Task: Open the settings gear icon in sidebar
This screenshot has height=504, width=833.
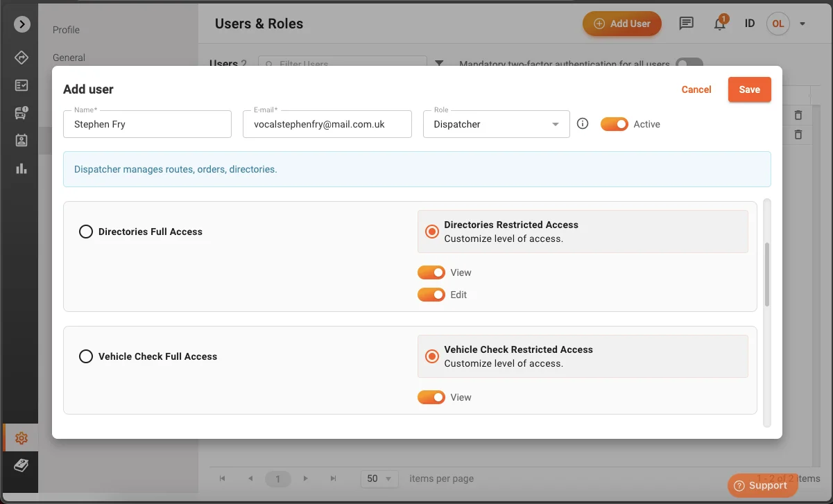Action: tap(22, 438)
